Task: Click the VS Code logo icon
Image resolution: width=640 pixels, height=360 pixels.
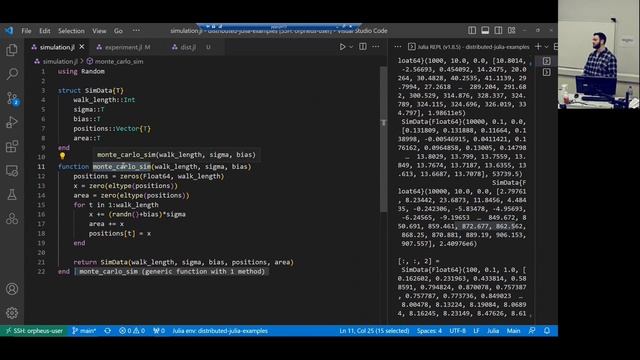Action: (9, 31)
